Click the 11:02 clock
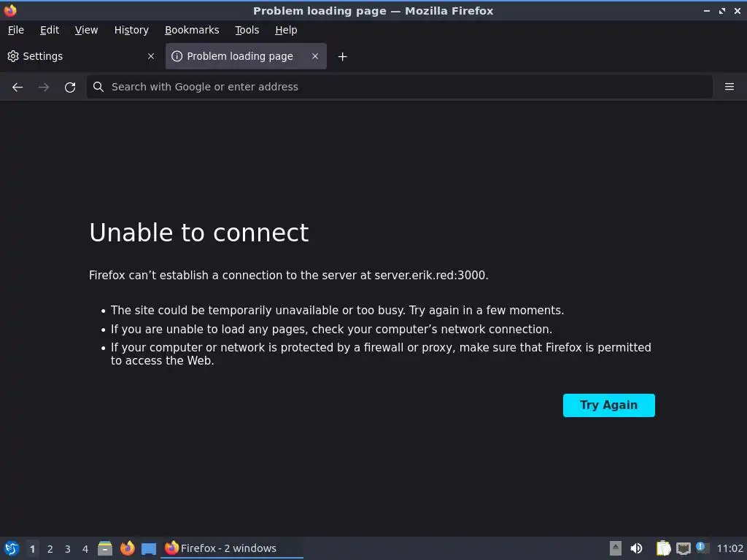747x560 pixels. pos(729,548)
